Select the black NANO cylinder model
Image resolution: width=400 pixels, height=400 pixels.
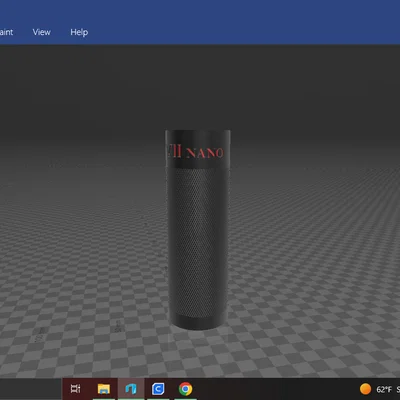(198, 230)
